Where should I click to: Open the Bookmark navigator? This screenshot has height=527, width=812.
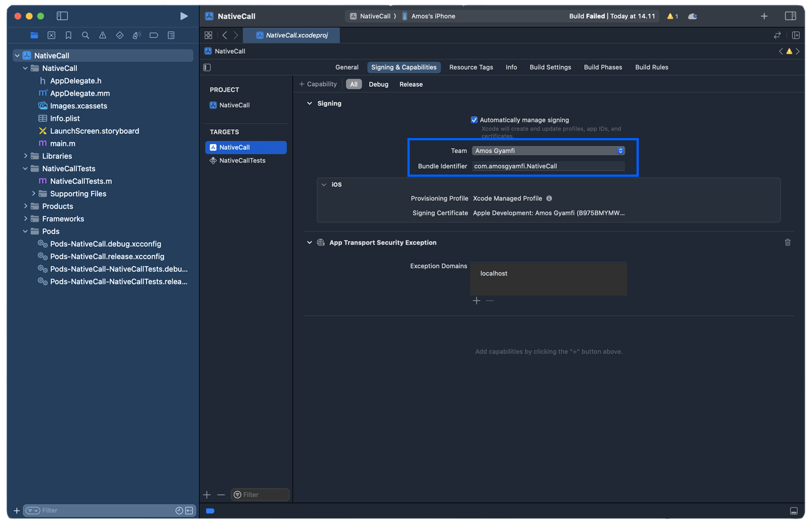[x=68, y=35]
